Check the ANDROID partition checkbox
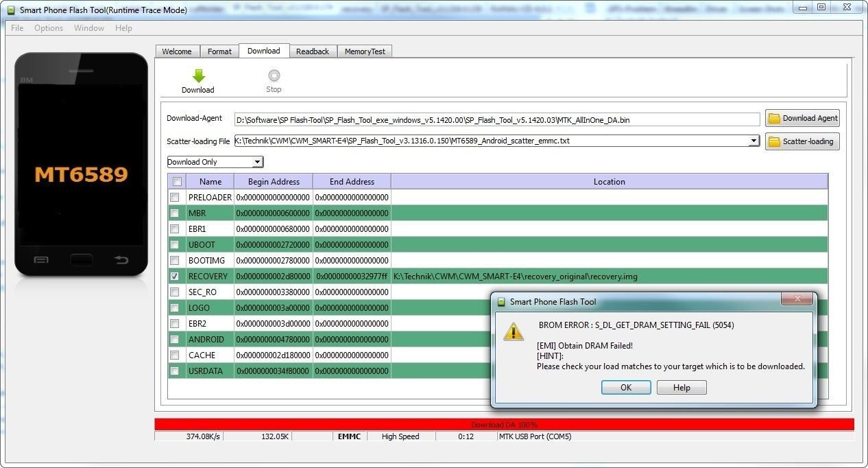868x468 pixels. click(x=175, y=340)
